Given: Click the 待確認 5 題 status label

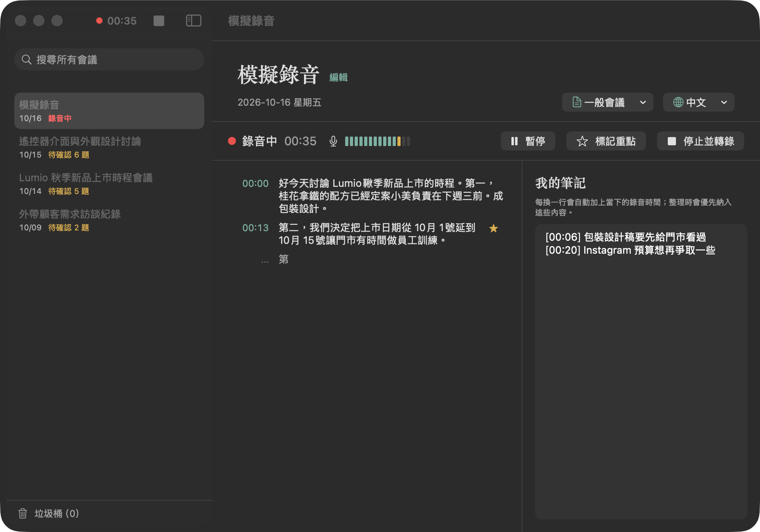Looking at the screenshot, I should (68, 191).
